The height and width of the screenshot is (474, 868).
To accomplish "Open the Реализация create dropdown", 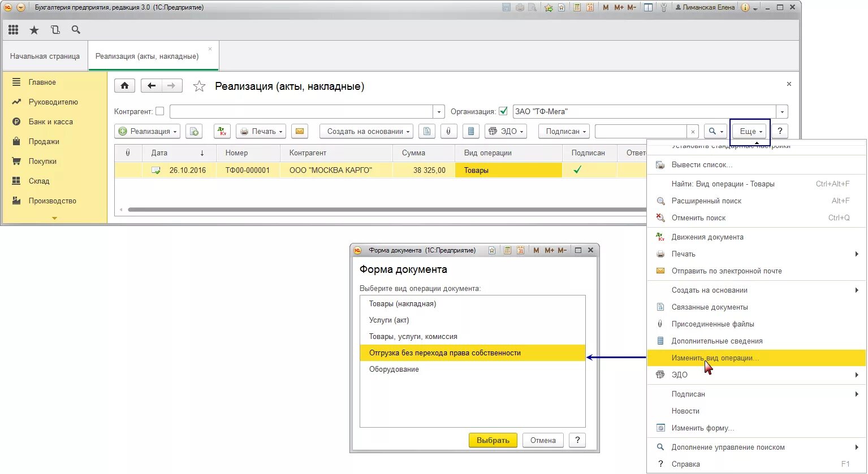I will tap(148, 131).
